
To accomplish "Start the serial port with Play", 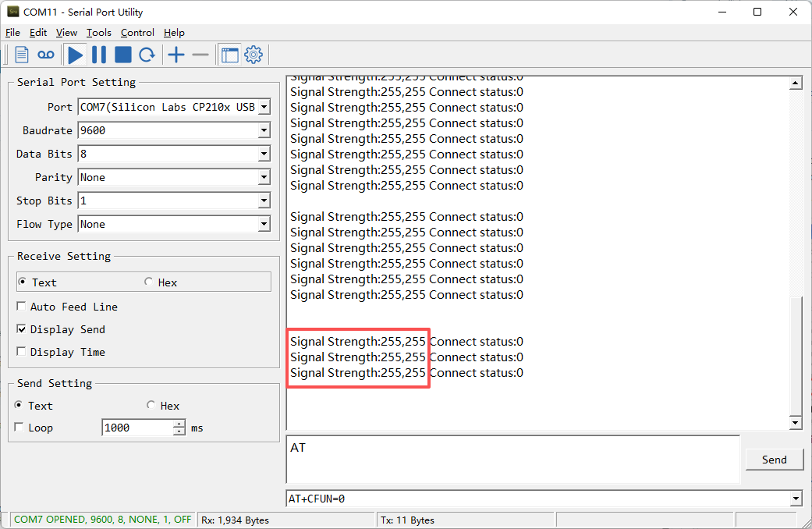I will 76,55.
